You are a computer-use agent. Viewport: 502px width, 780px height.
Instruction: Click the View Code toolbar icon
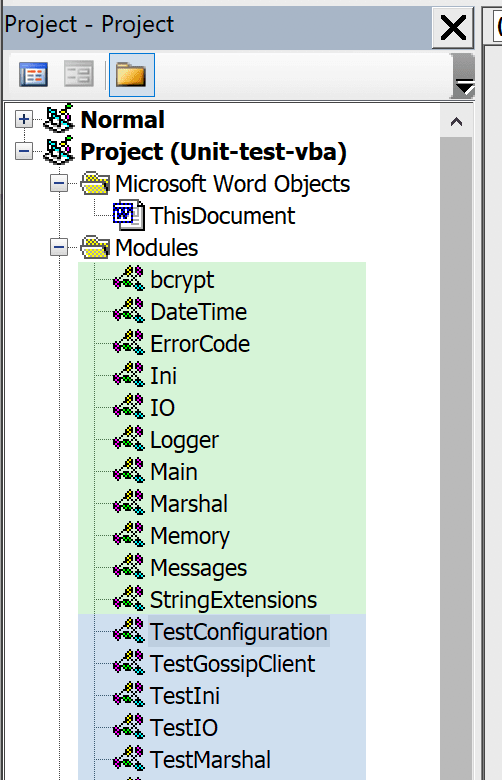(33, 75)
